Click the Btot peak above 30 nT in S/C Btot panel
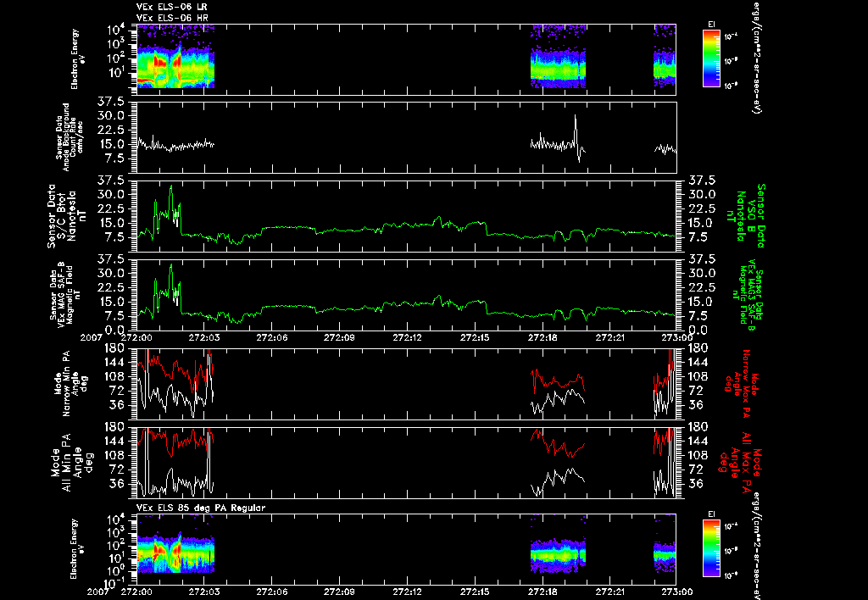Screen dimensions: 868x600 [171, 195]
